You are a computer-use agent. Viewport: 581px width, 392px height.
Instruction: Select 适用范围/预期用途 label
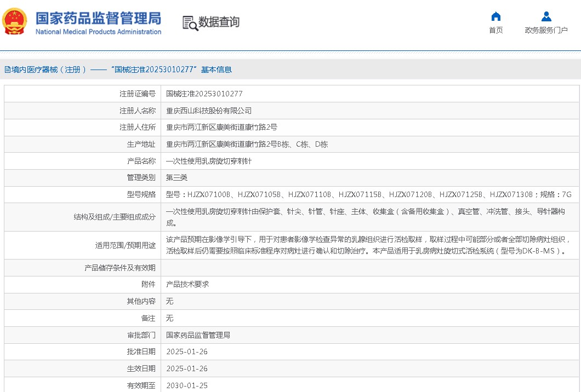tap(125, 245)
